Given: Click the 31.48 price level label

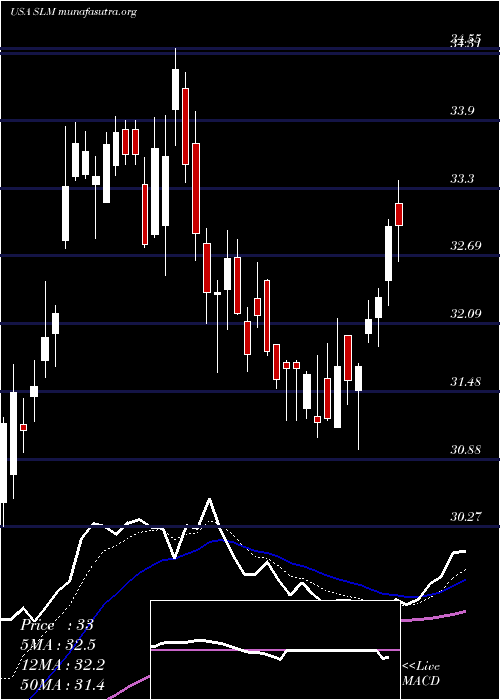Looking at the screenshot, I should pos(465,382).
